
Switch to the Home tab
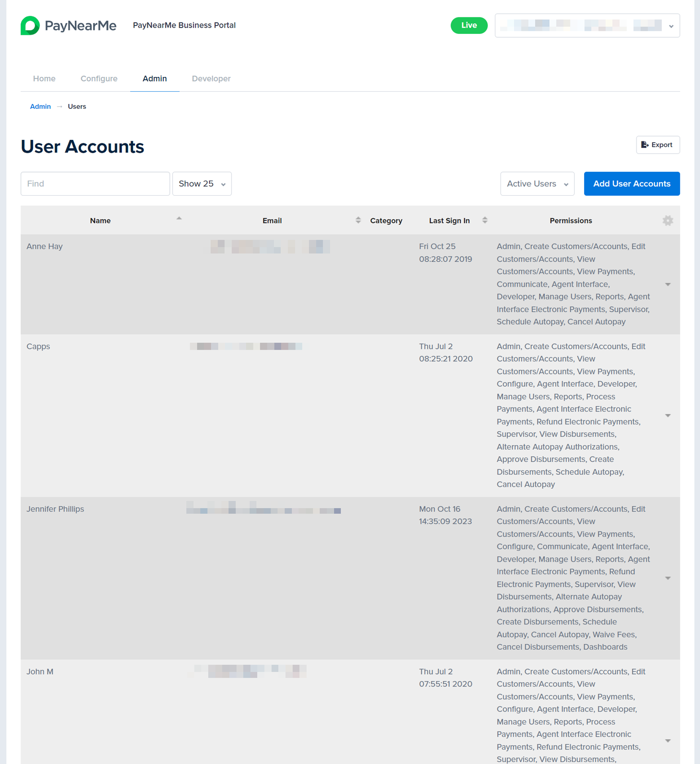click(x=44, y=78)
